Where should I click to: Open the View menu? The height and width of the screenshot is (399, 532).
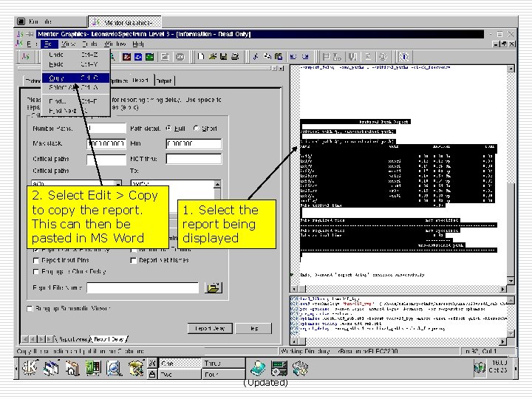click(68, 44)
